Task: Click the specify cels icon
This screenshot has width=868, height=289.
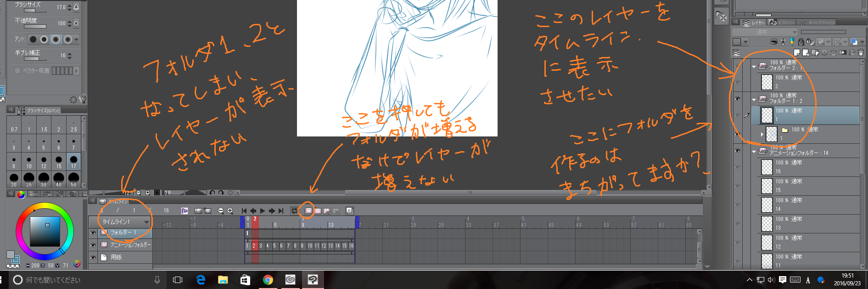Action: tap(327, 211)
